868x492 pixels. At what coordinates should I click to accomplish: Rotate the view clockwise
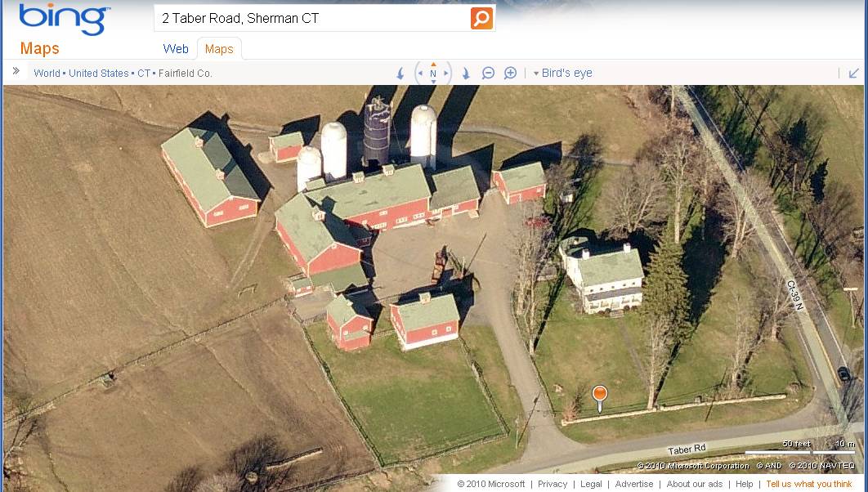point(466,73)
